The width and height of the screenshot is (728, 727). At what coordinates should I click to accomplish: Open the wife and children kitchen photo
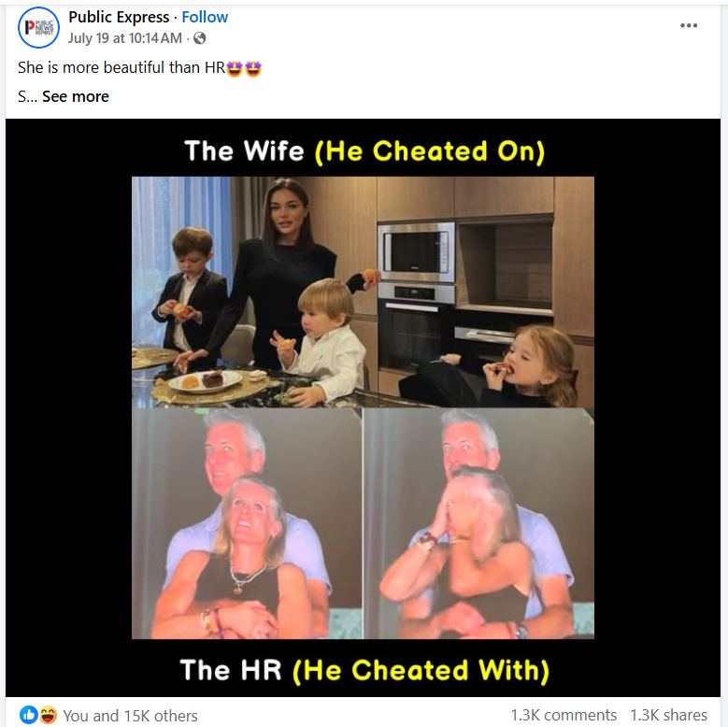click(x=363, y=292)
